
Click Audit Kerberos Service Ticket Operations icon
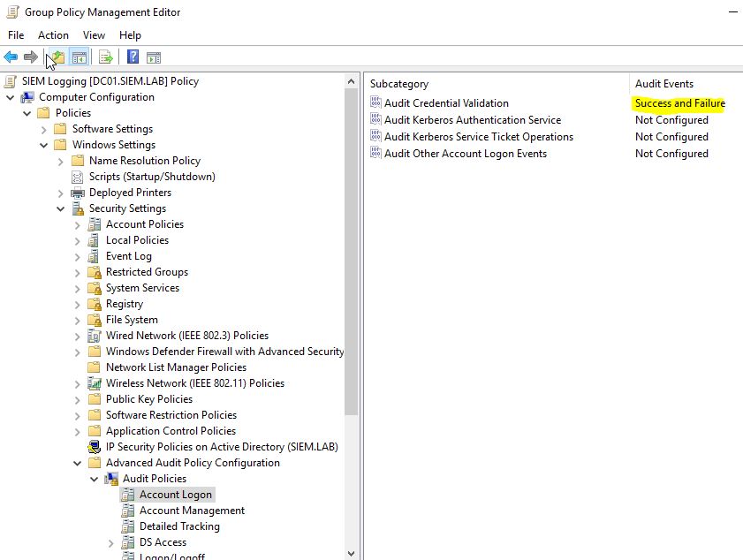(375, 136)
